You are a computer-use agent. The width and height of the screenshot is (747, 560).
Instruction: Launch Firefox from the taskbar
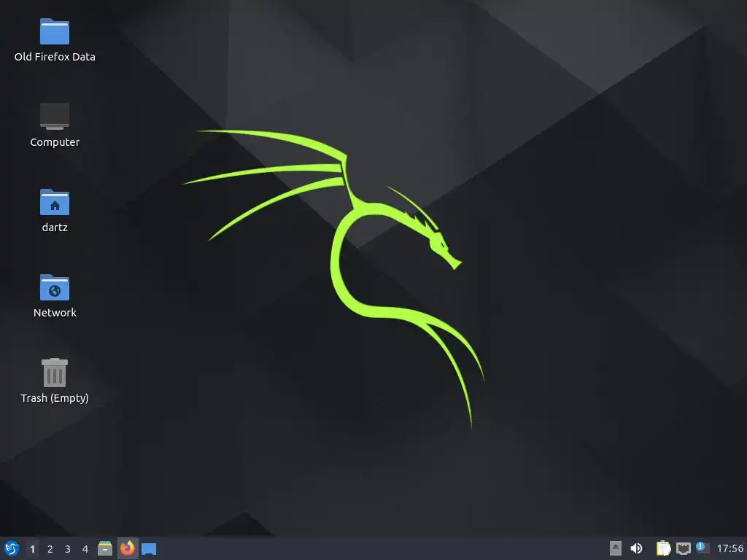[127, 548]
